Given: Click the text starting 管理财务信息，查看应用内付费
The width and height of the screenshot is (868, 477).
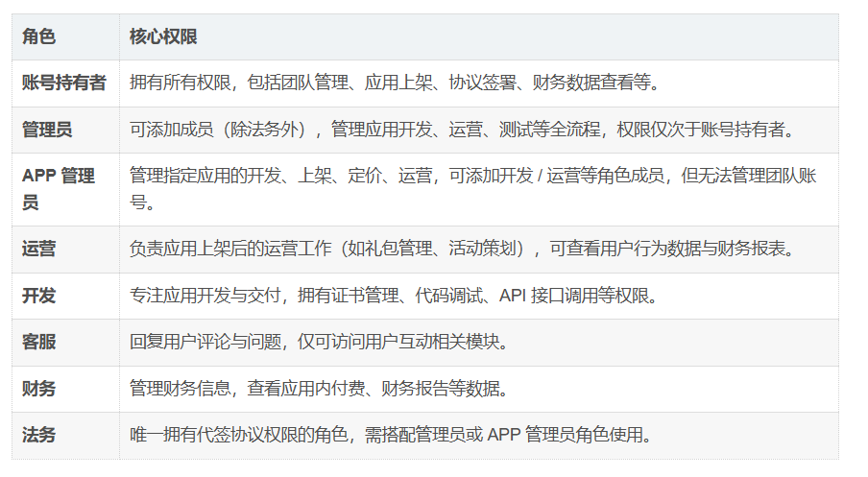Looking at the screenshot, I should (320, 389).
